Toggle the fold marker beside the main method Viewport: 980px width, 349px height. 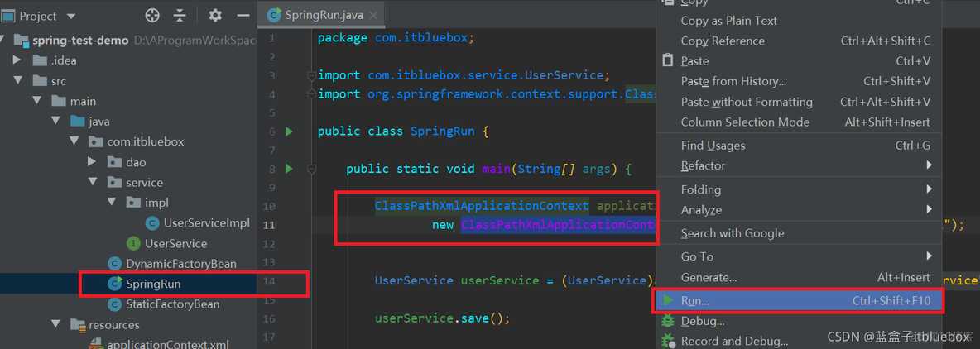click(311, 169)
